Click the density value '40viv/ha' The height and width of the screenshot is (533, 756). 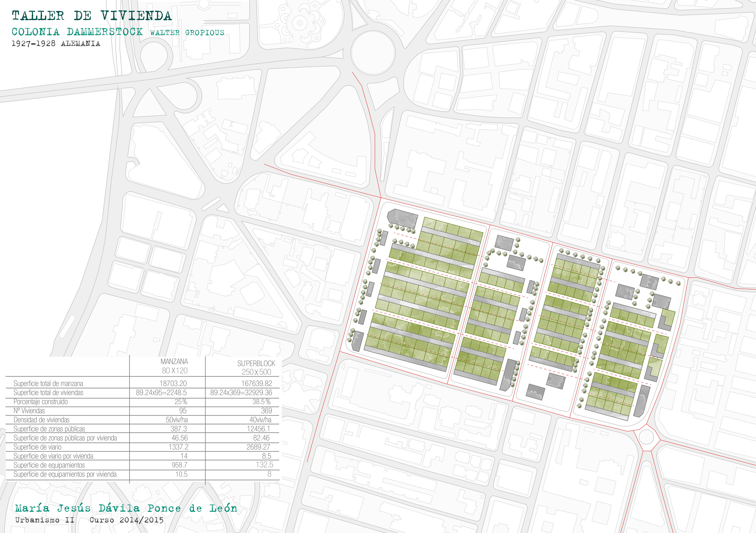[x=261, y=420]
